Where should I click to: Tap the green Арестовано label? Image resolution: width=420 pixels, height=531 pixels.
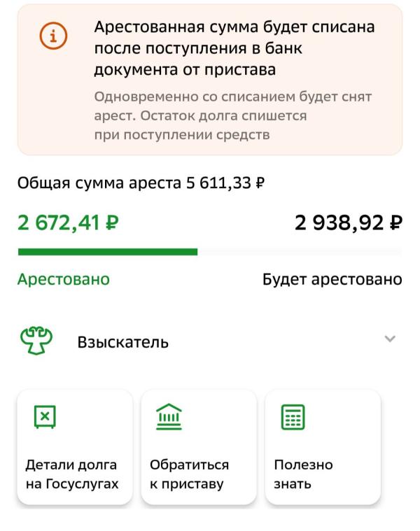64,279
